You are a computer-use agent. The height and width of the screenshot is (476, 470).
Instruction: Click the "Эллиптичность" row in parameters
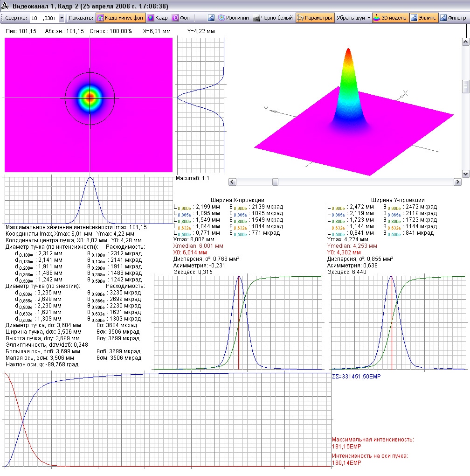pos(47,345)
